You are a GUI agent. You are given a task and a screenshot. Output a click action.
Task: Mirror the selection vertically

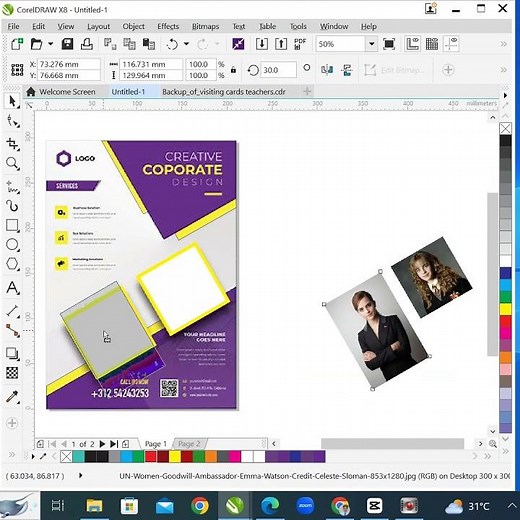click(x=347, y=70)
